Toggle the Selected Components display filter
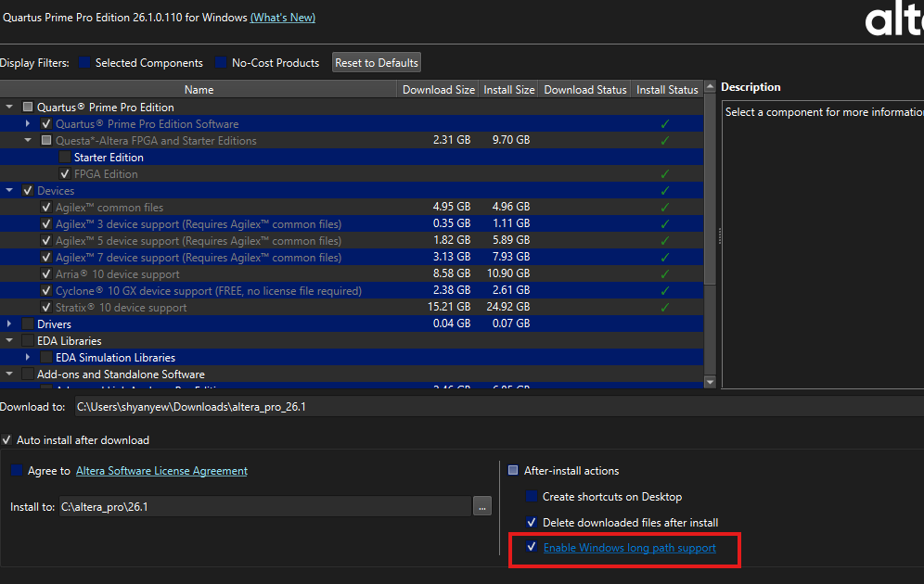 (84, 62)
